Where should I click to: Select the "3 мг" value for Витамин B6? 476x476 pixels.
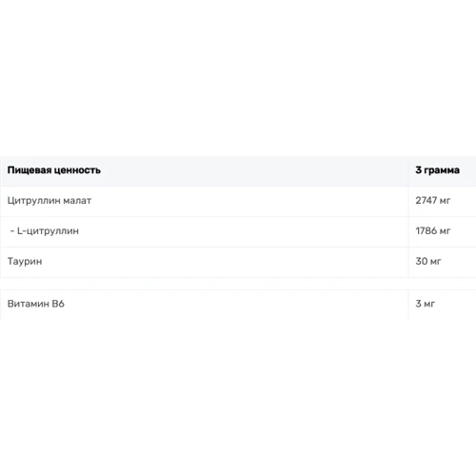[442, 305]
